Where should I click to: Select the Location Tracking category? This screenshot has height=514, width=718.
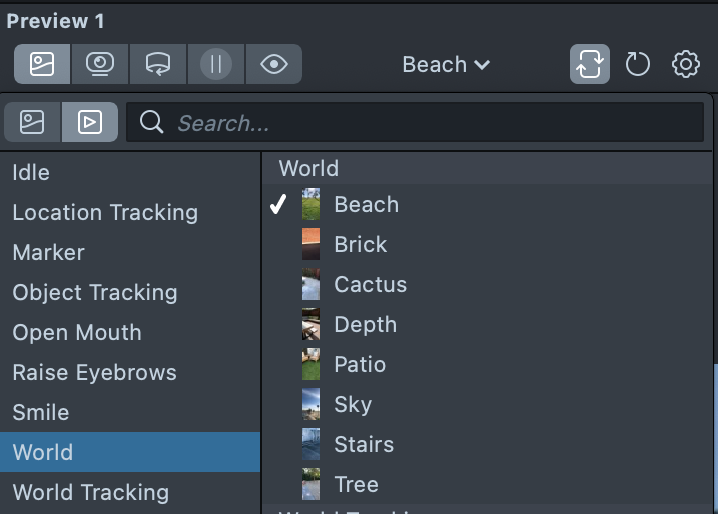point(105,212)
